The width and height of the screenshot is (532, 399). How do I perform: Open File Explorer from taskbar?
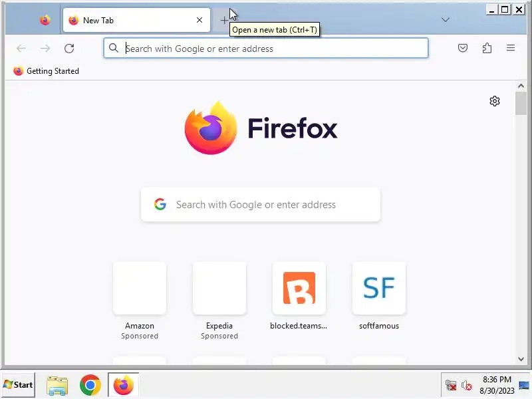[x=57, y=385]
